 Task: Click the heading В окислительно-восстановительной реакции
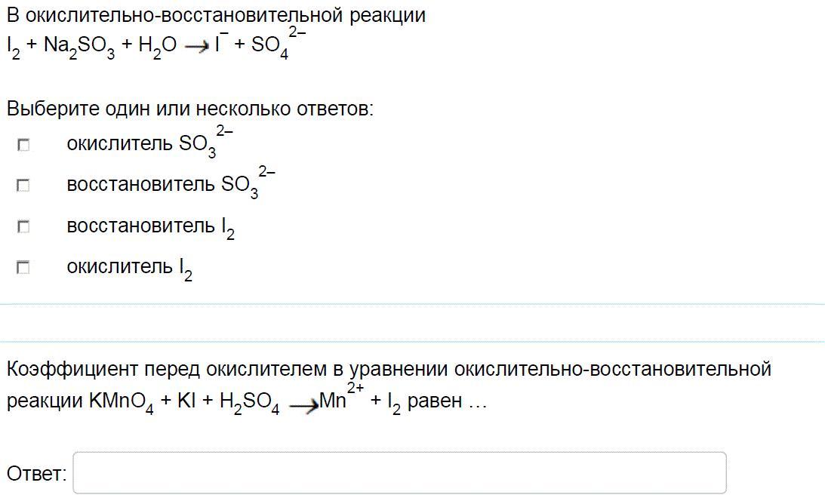point(216,16)
